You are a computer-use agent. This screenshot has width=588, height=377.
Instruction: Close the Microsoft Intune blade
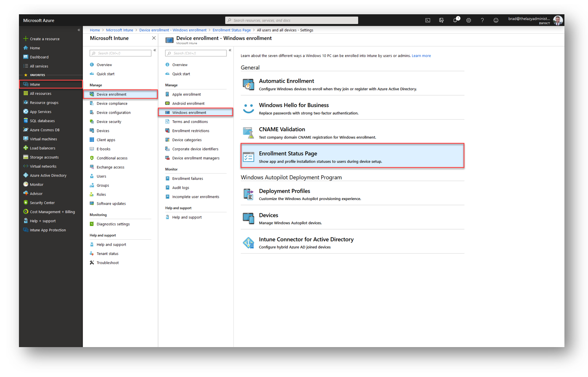(154, 38)
